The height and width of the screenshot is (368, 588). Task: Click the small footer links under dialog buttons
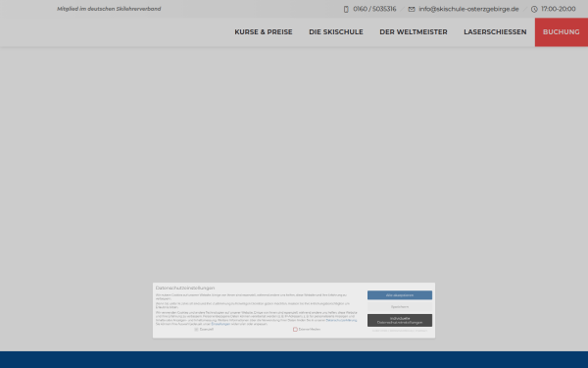point(400,331)
